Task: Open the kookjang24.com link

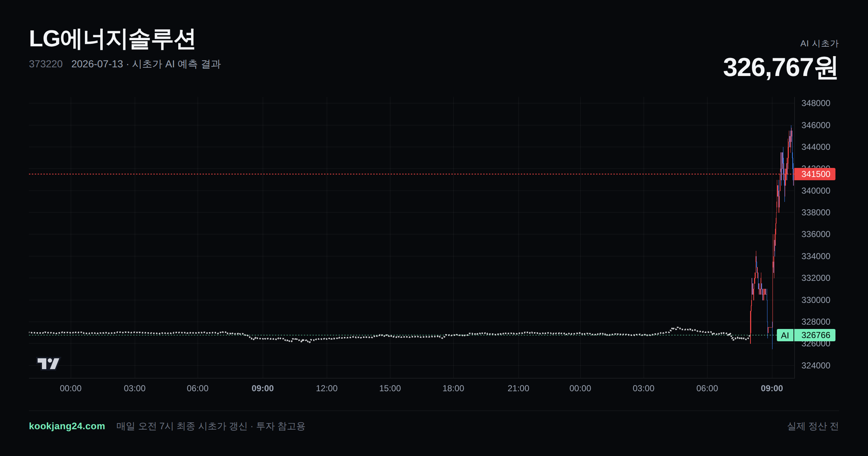Action: [x=67, y=426]
